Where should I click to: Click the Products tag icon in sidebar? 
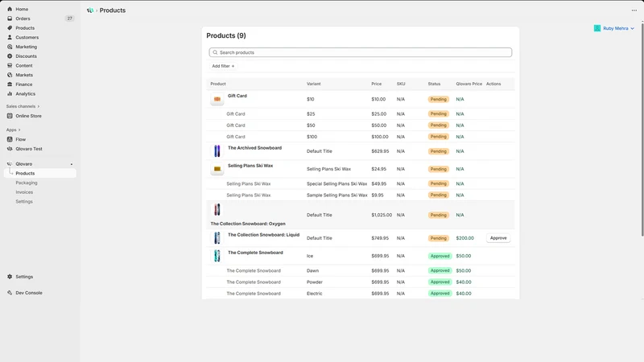[10, 28]
